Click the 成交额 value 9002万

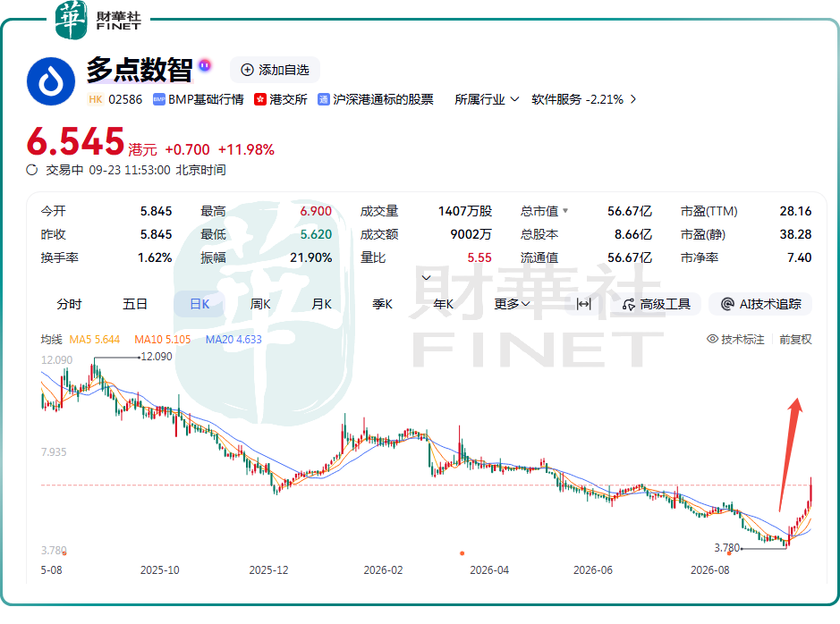(x=471, y=234)
